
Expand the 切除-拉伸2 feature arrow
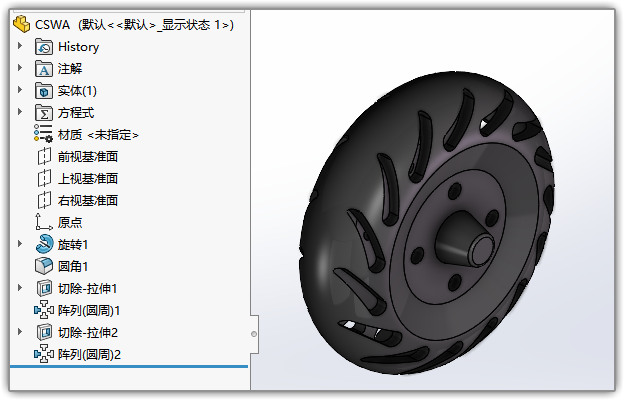coord(20,331)
